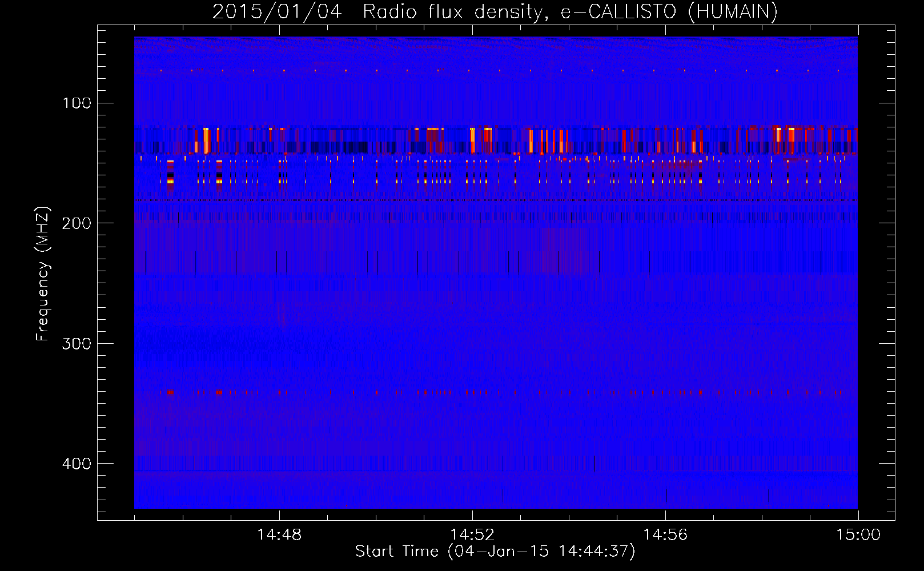Click the 'Start Time (04-Jan-15 14:44:37)' axis label
This screenshot has height=571, width=924.
(495, 552)
